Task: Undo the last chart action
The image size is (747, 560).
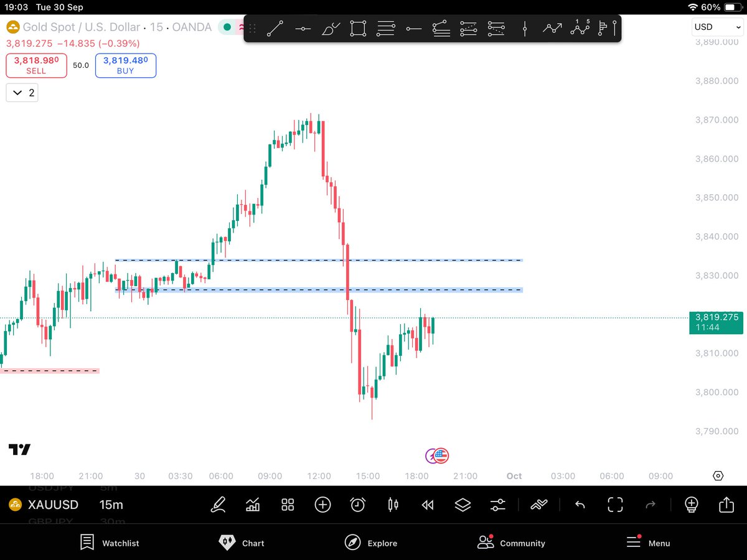Action: pos(580,505)
